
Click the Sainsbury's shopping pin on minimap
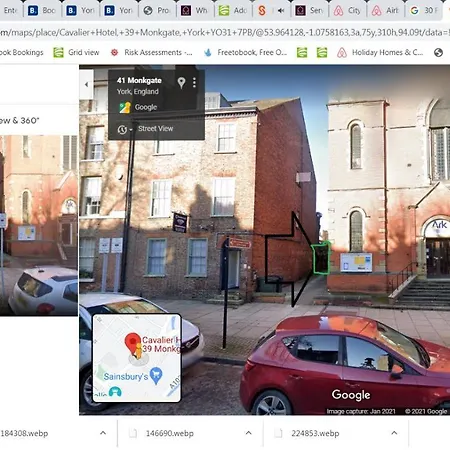(156, 375)
